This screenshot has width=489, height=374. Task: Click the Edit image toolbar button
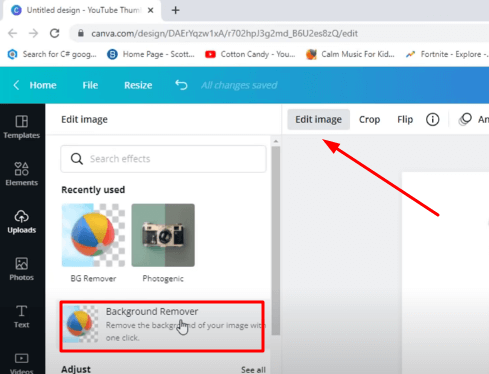[x=318, y=119]
